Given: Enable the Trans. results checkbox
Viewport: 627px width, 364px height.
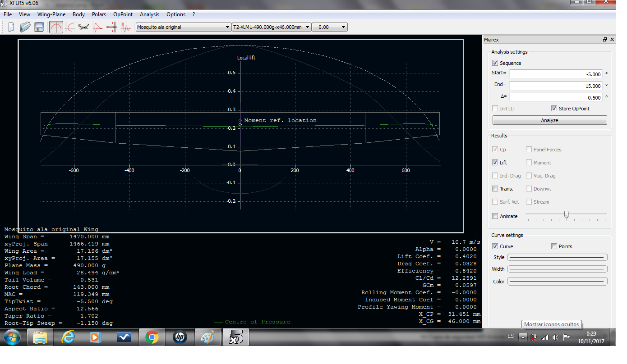Looking at the screenshot, I should coord(495,189).
